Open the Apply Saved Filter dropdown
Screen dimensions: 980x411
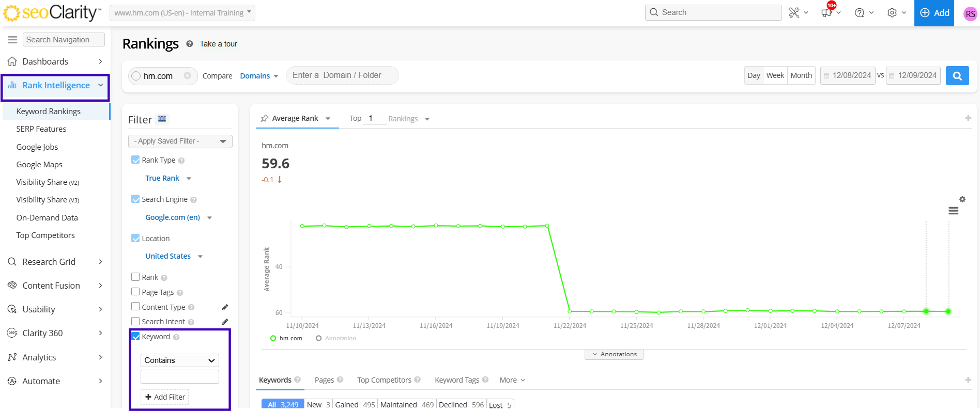(180, 141)
